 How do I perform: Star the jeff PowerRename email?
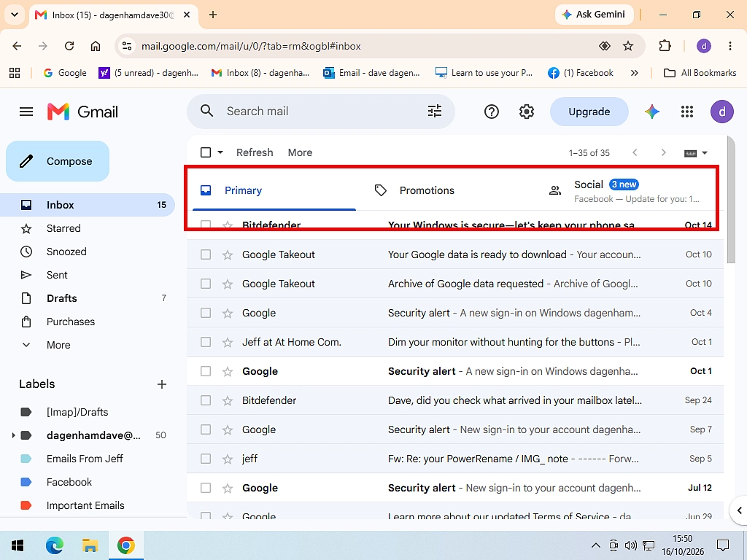228,459
